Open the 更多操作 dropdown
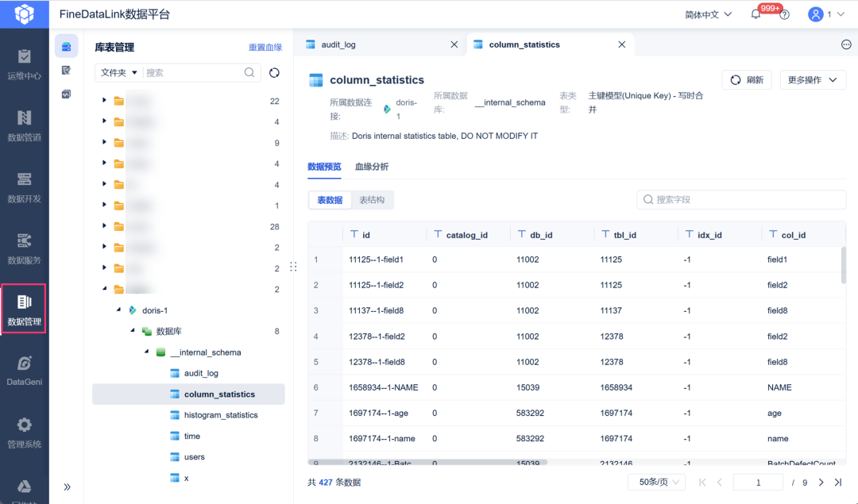The image size is (858, 504). pos(813,80)
